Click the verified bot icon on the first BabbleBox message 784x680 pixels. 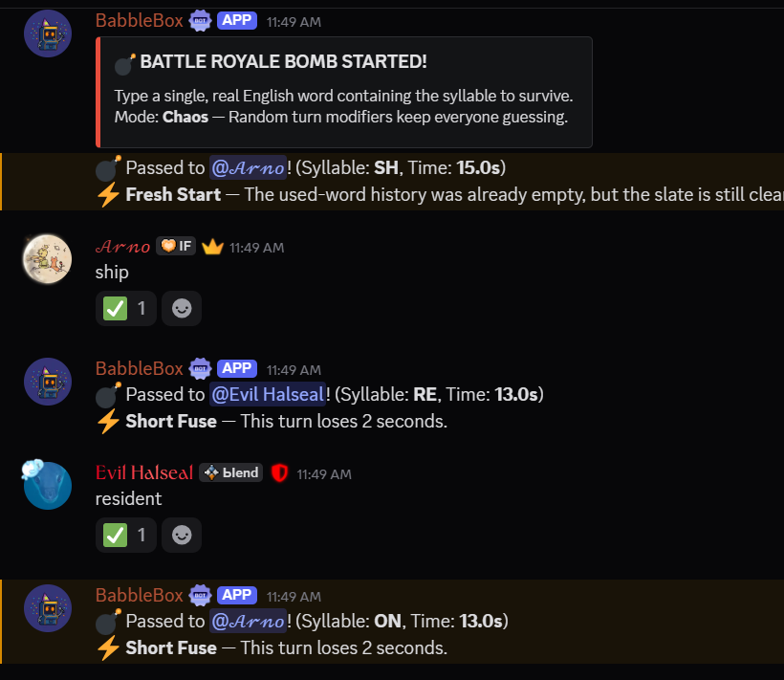click(200, 20)
